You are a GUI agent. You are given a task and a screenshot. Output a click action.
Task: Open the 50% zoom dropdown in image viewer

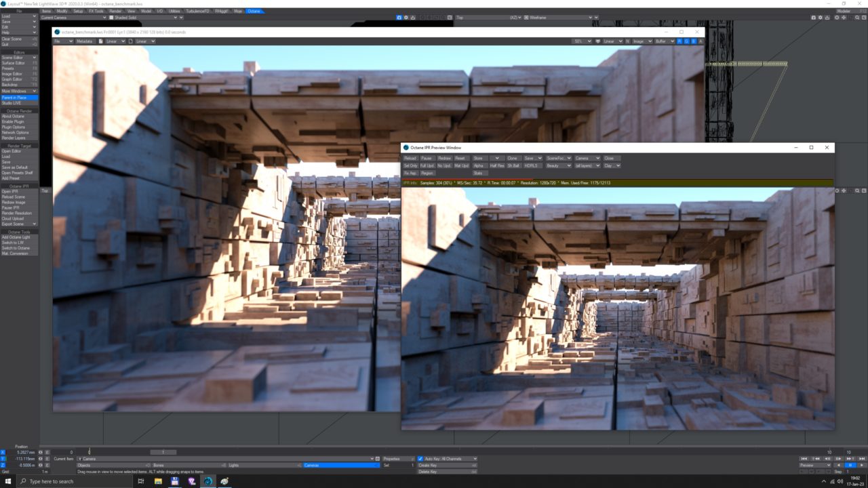[x=582, y=41]
